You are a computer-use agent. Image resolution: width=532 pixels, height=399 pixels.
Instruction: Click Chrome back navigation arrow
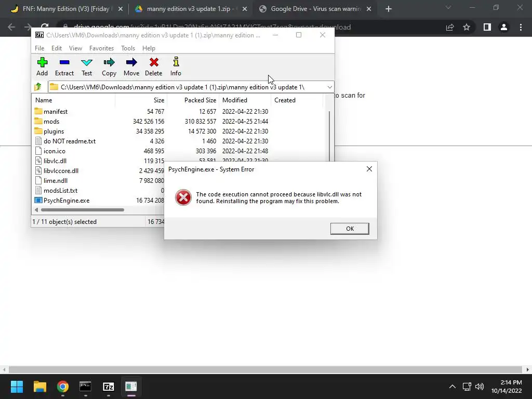pyautogui.click(x=11, y=27)
